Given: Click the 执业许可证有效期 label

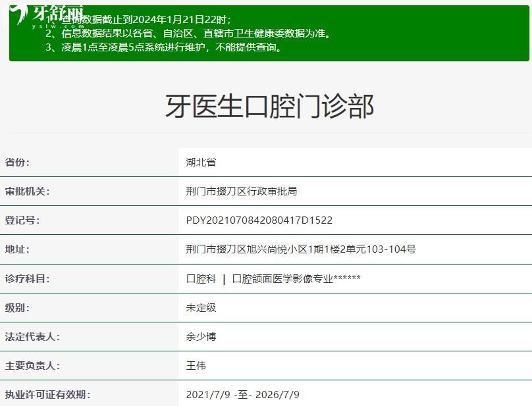Looking at the screenshot, I should point(47,394).
